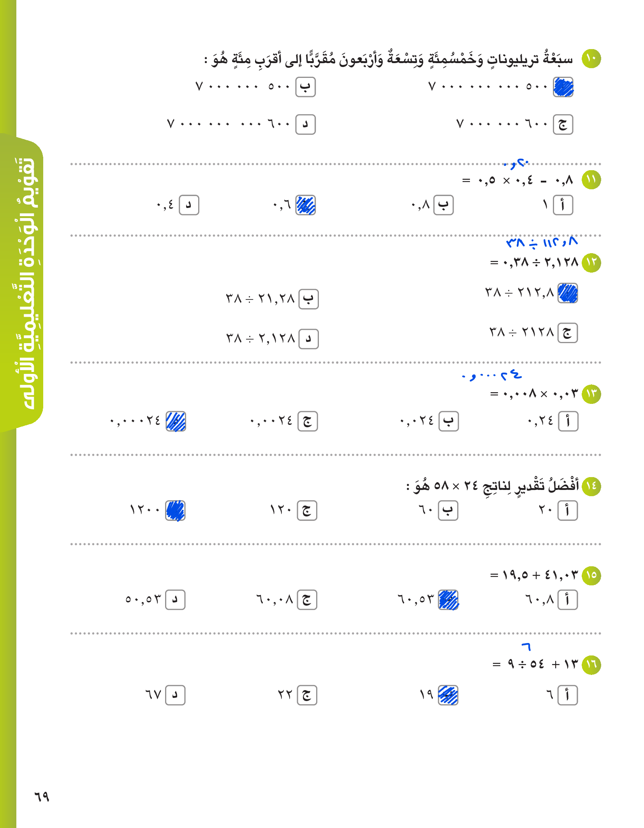Uncheck the filled box beside ١٢٠٠
Viewport: 644px width, 828px height.
(175, 511)
